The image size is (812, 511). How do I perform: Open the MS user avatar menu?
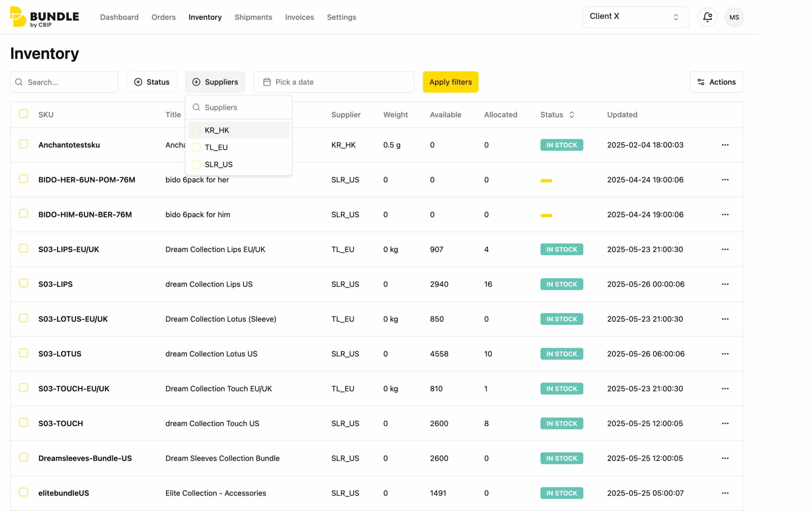(734, 17)
